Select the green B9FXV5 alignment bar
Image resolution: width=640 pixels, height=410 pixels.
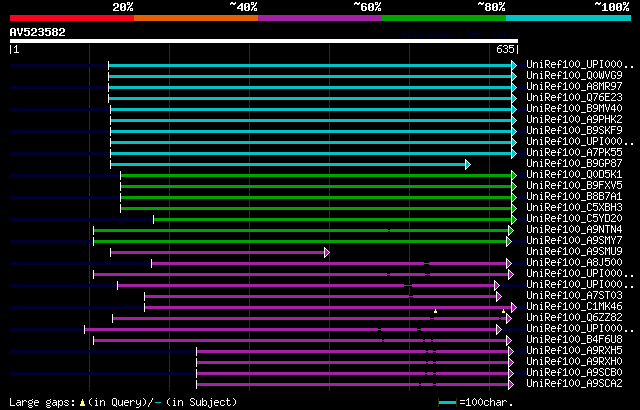point(316,186)
